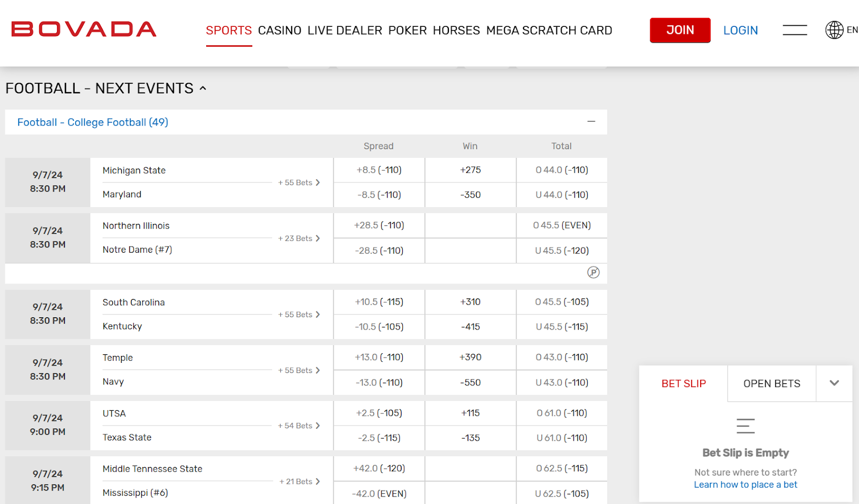Screen dimensions: 859x504
Task: Click the Bovada logo
Action: tap(84, 29)
